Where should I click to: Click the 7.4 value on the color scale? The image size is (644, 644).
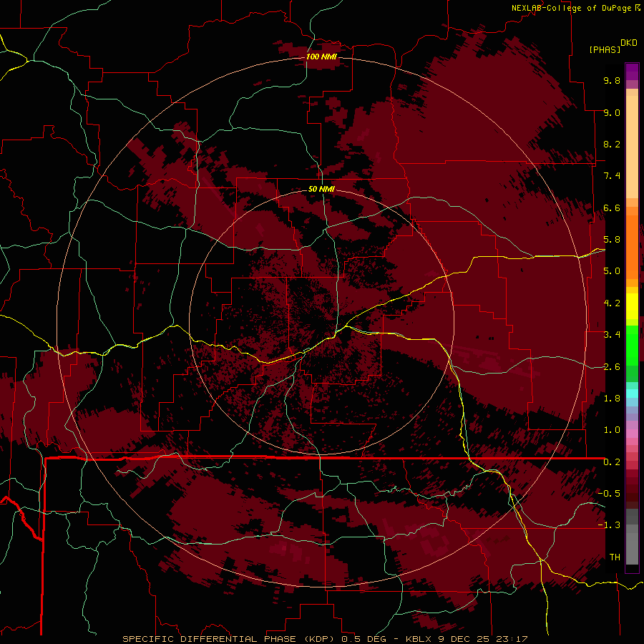click(x=612, y=176)
